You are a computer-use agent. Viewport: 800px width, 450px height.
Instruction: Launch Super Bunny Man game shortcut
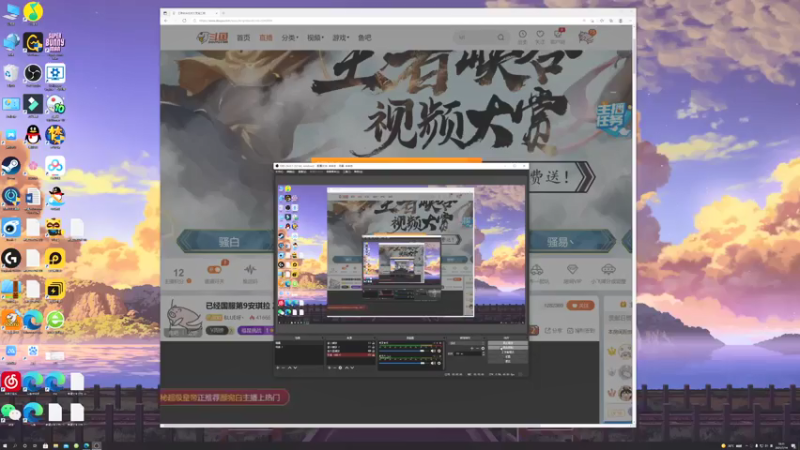(x=55, y=42)
